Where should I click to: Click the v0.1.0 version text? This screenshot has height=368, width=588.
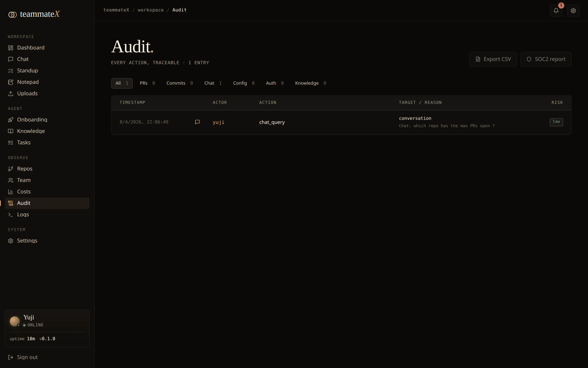[47, 339]
